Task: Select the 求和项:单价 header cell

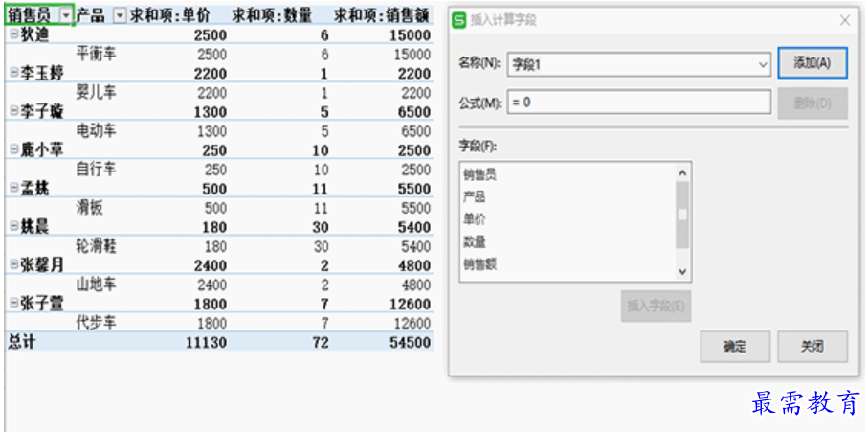Action: (169, 16)
